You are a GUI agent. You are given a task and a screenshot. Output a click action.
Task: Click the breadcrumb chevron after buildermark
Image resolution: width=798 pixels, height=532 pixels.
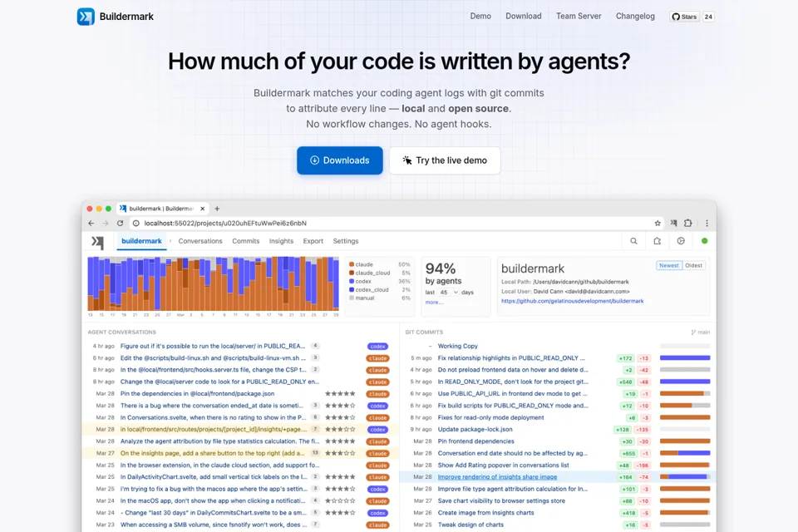[170, 241]
